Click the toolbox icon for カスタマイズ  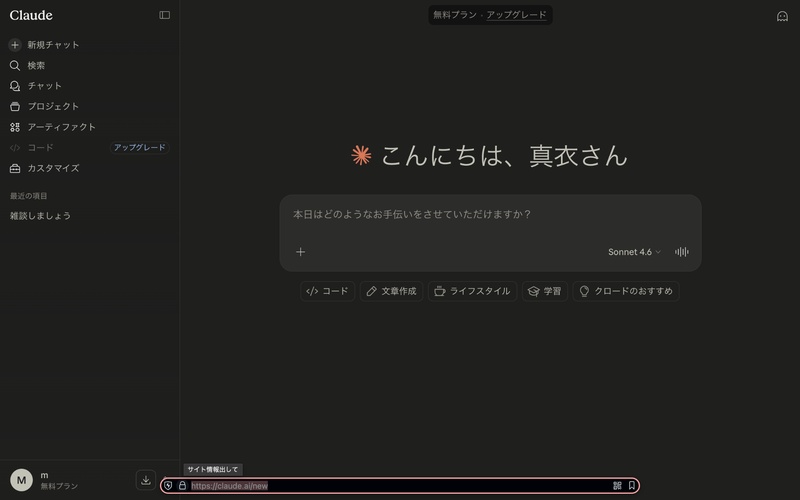point(15,168)
